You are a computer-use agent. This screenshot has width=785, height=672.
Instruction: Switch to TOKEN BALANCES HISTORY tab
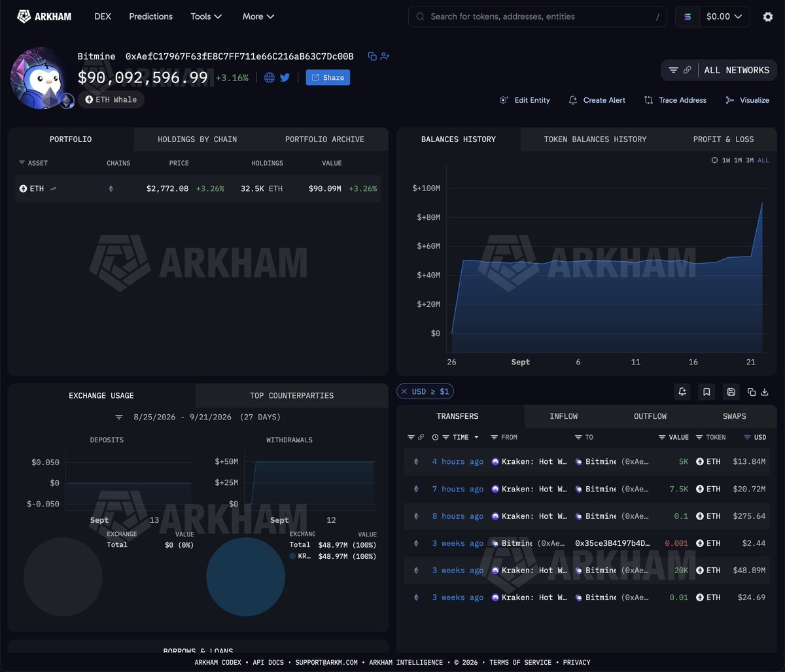click(595, 139)
